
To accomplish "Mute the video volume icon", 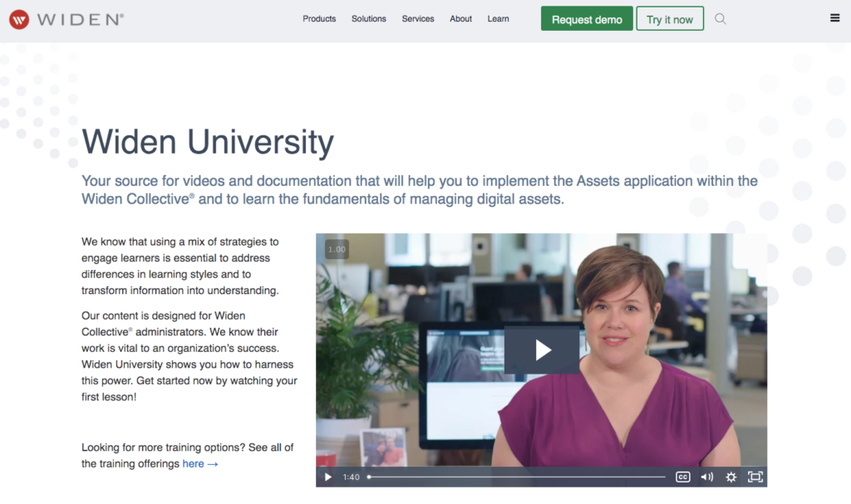I will pyautogui.click(x=706, y=477).
